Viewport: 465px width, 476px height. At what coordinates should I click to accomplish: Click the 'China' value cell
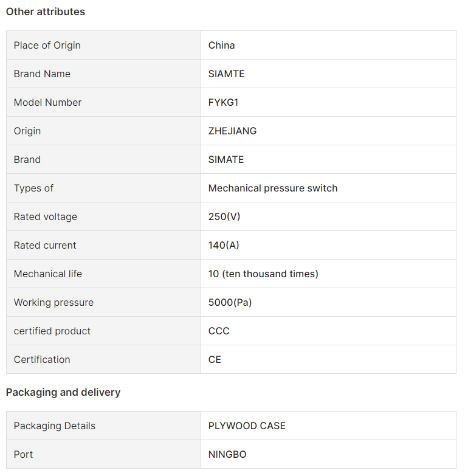coord(328,45)
